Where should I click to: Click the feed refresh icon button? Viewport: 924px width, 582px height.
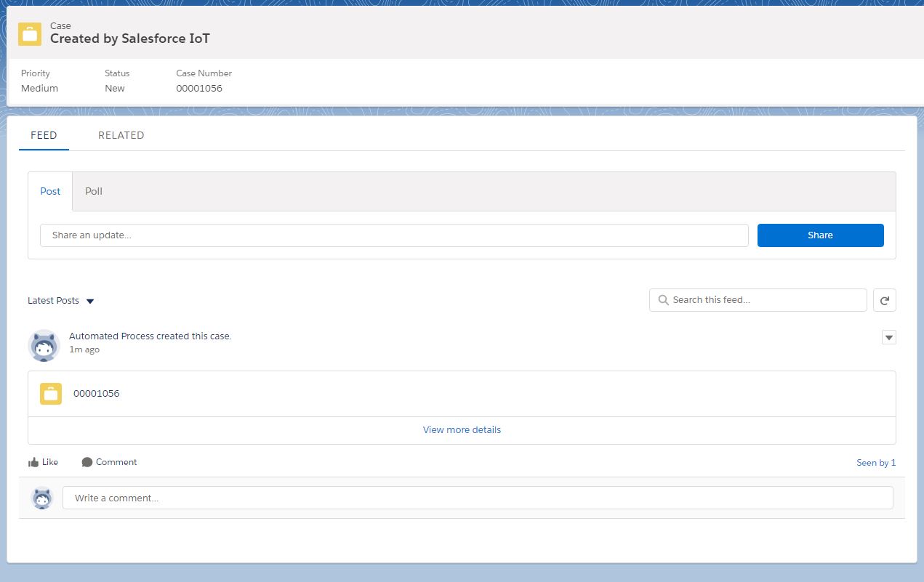pos(884,300)
